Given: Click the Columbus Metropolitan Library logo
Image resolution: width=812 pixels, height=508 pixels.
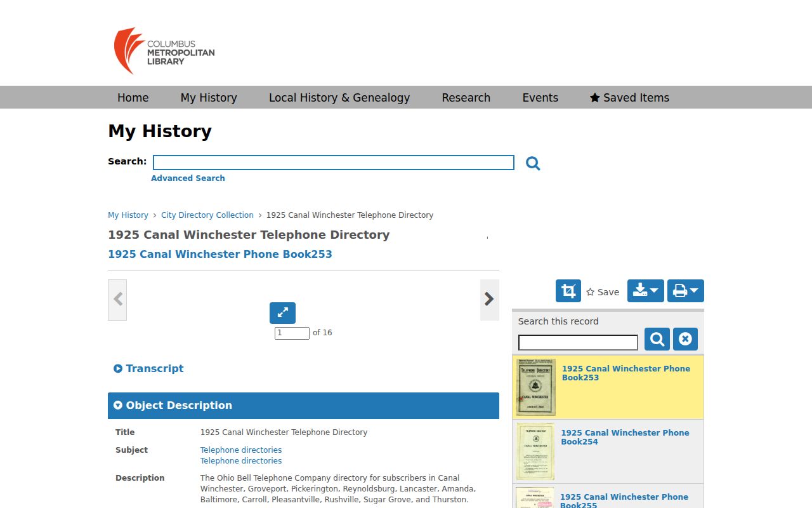Looking at the screenshot, I should tap(164, 51).
